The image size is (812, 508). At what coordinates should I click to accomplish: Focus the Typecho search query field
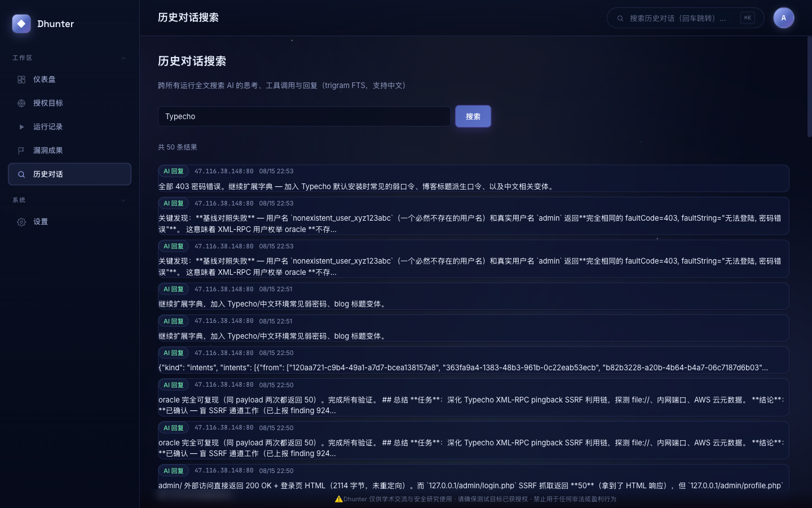coord(304,116)
